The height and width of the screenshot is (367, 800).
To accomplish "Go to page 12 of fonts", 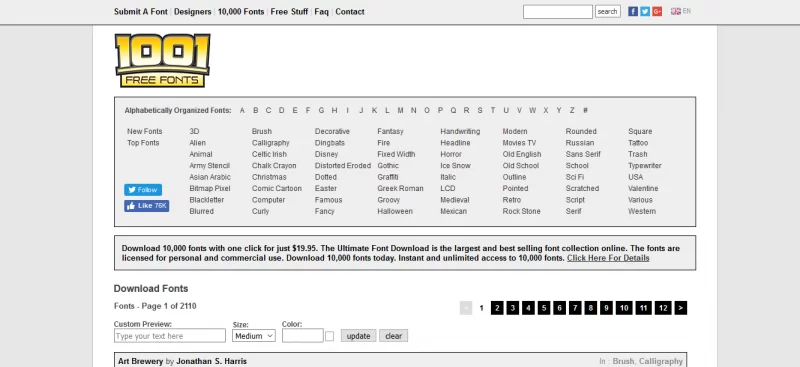I will click(663, 308).
